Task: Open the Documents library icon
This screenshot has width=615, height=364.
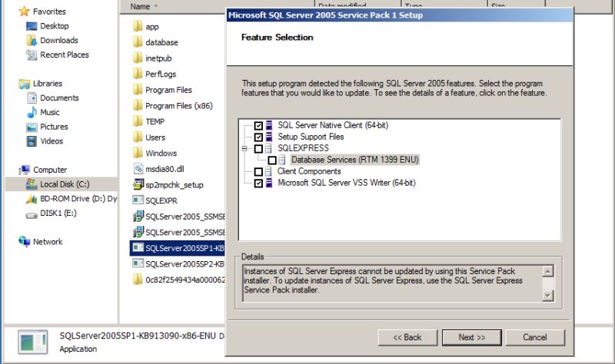Action: (32, 98)
